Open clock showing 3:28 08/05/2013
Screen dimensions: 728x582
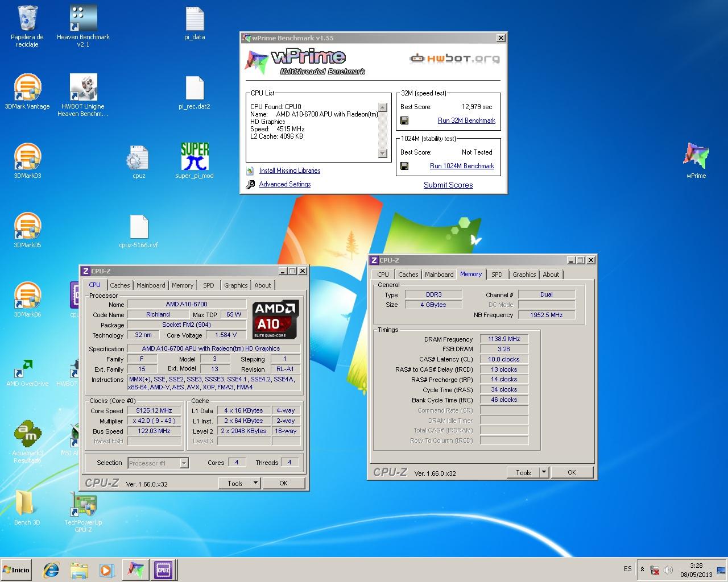tap(697, 569)
